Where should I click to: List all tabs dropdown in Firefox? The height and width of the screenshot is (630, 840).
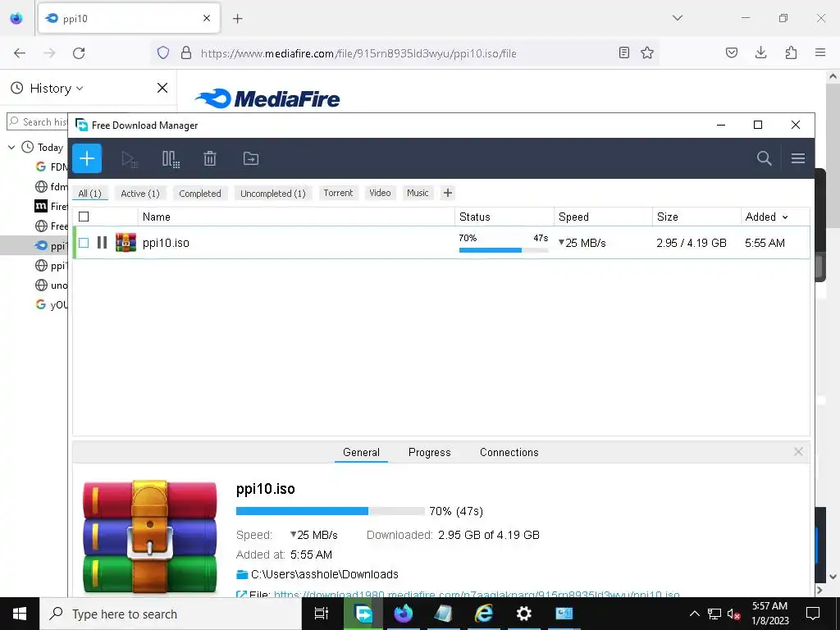coord(677,18)
